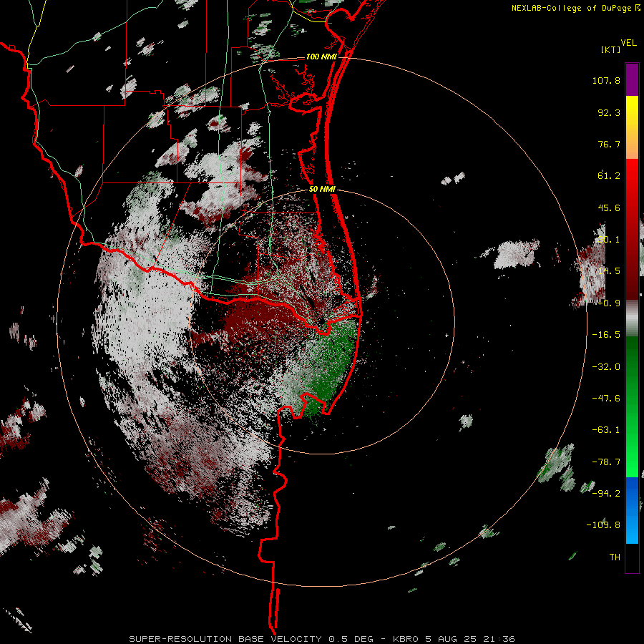Click the 92.3 scale value
The width and height of the screenshot is (644, 644).
click(x=609, y=112)
